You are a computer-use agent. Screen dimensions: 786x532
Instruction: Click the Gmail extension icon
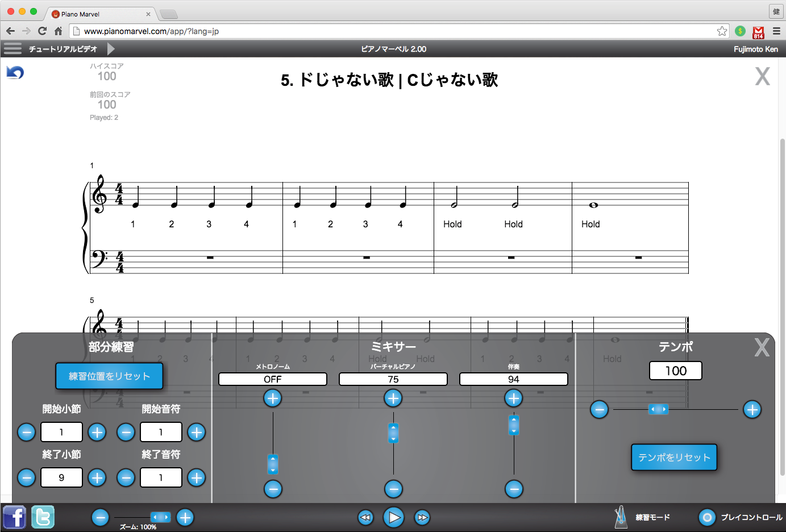pyautogui.click(x=758, y=32)
